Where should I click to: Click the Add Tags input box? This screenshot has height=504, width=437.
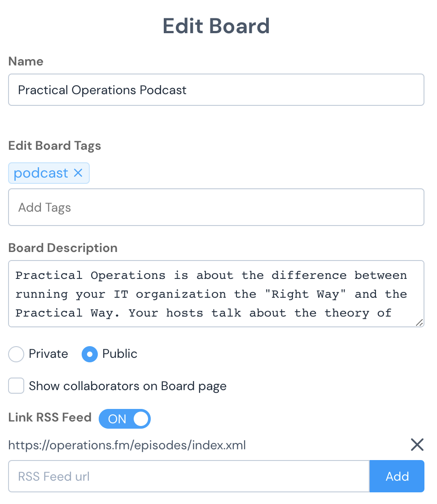(216, 207)
